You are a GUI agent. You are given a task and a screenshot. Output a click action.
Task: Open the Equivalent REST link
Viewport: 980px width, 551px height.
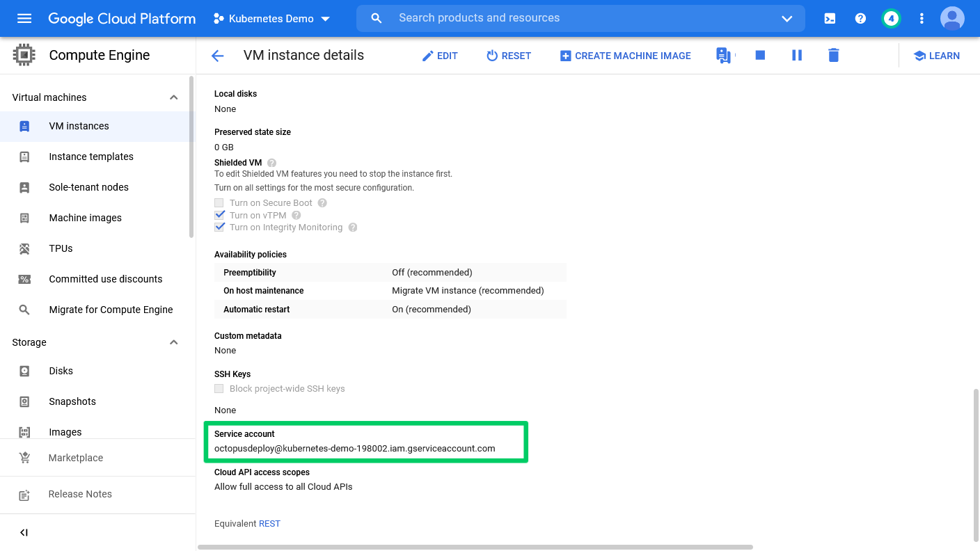tap(269, 524)
